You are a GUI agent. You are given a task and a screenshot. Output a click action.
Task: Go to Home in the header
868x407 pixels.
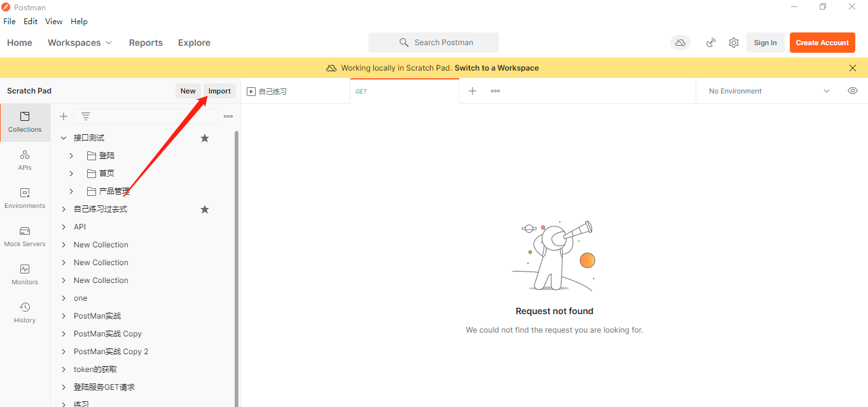click(20, 43)
